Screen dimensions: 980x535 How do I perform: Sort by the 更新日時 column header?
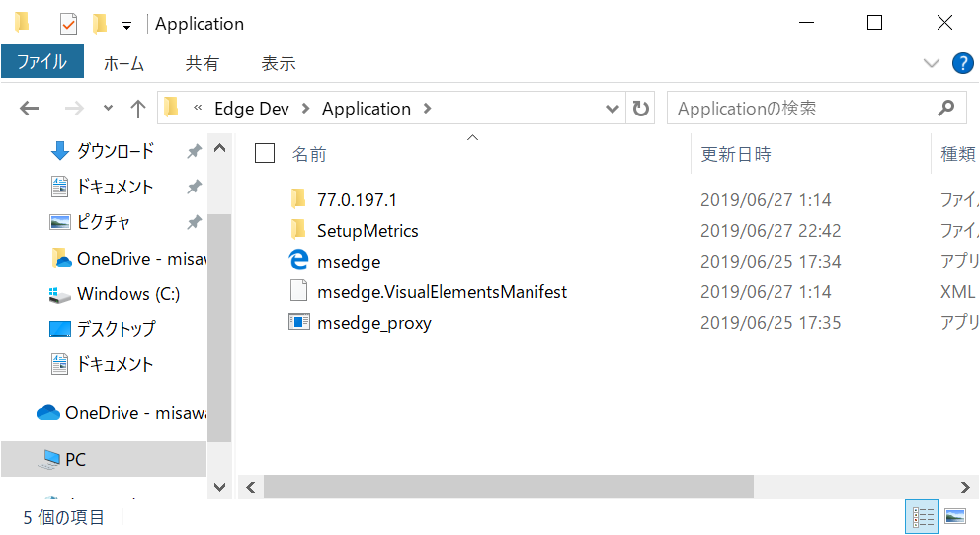tap(736, 154)
